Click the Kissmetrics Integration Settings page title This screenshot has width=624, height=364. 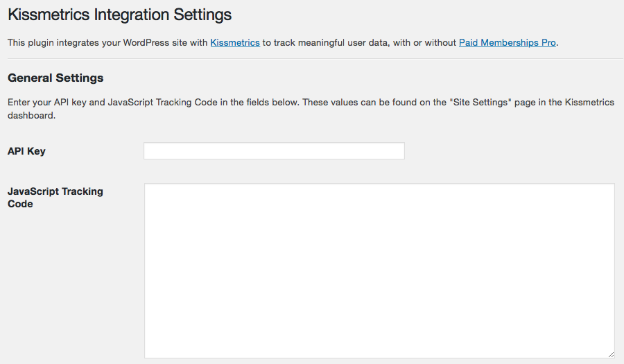point(119,15)
